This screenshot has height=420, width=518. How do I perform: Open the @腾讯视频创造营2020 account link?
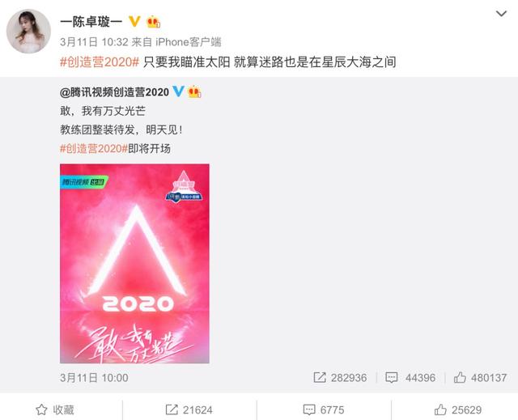114,91
